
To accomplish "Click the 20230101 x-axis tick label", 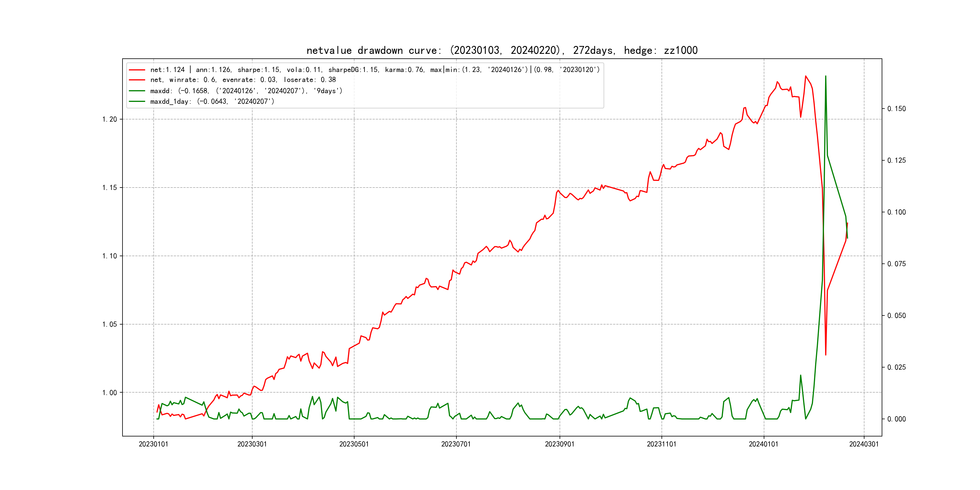I will point(153,444).
